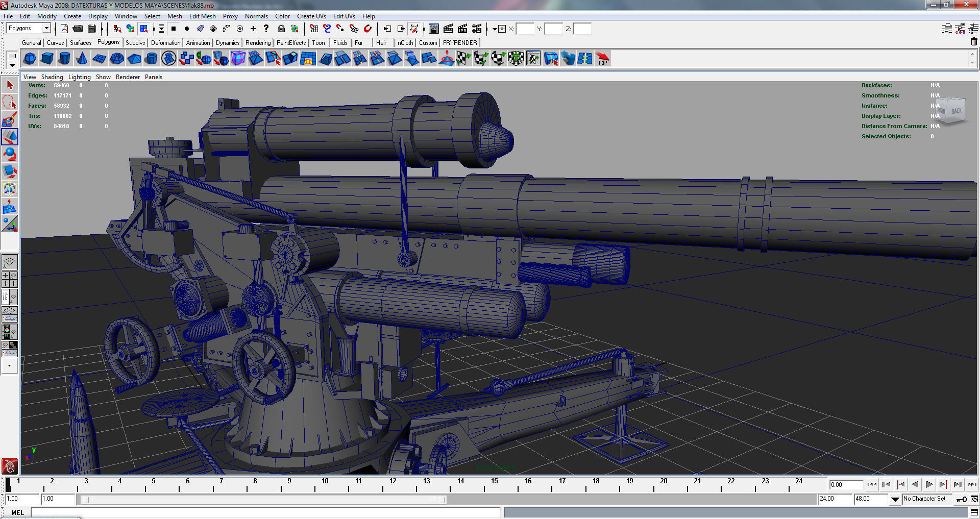Click the Save Scene floppy icon
Screen dimensions: 980x519
click(92, 29)
